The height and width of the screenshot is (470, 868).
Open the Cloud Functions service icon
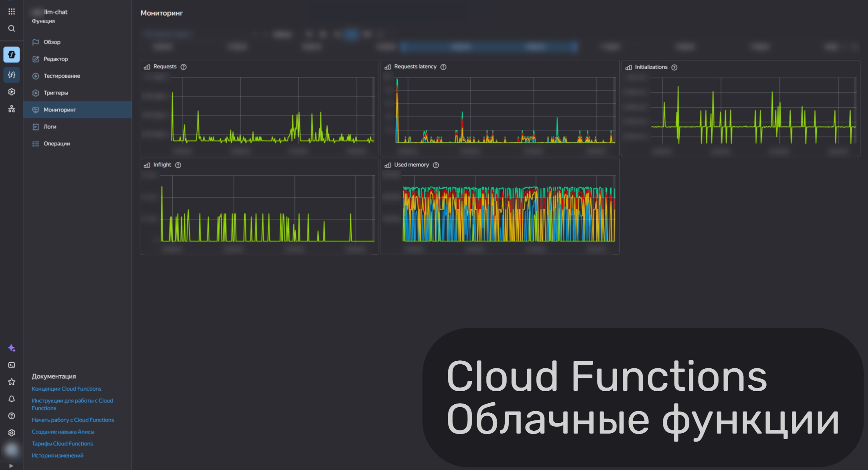pos(12,54)
